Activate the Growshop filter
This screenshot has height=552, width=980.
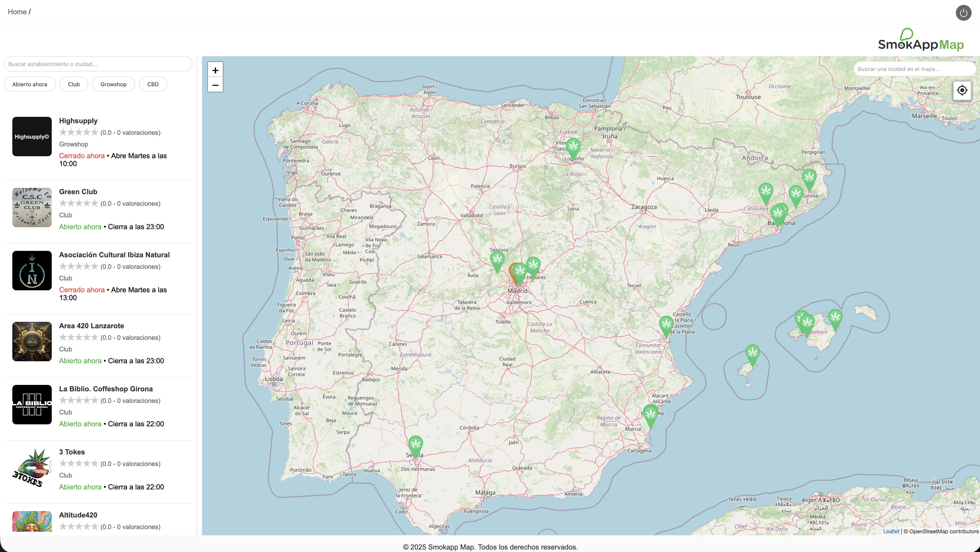point(113,84)
